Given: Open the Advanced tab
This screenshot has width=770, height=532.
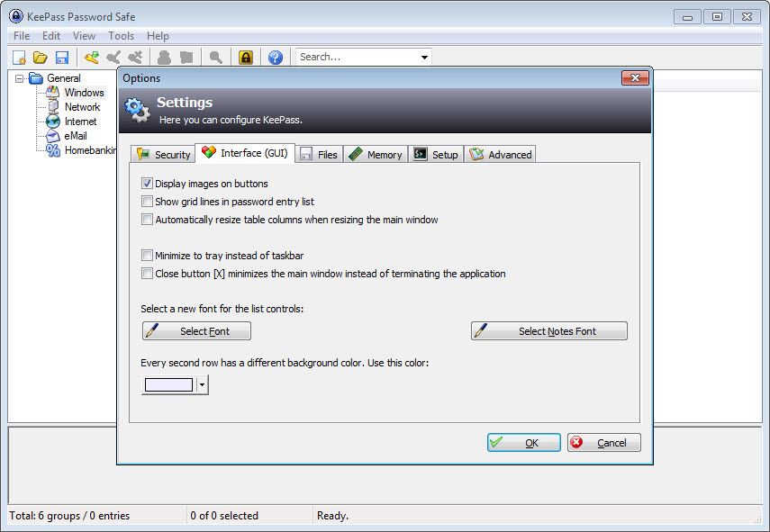Looking at the screenshot, I should pyautogui.click(x=500, y=155).
